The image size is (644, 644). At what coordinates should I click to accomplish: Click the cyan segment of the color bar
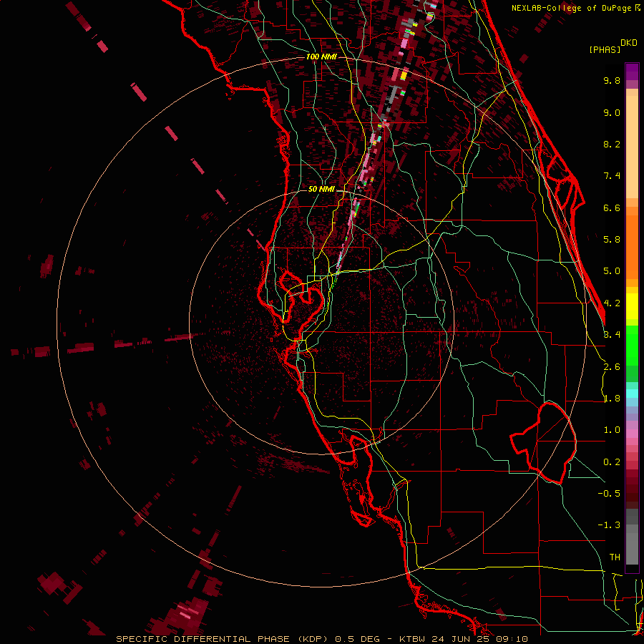point(632,394)
